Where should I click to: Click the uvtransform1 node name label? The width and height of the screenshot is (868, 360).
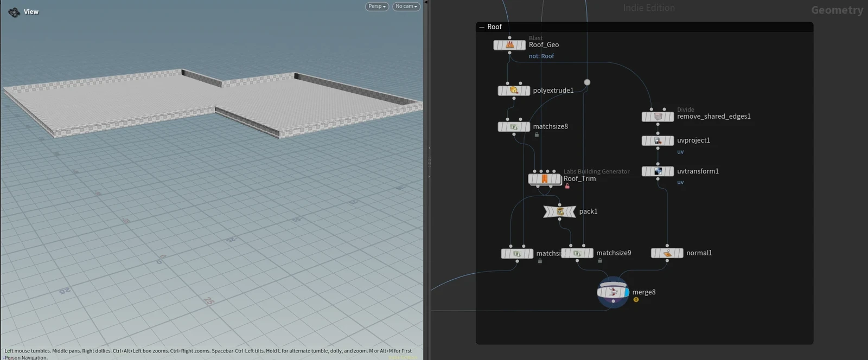pos(698,171)
